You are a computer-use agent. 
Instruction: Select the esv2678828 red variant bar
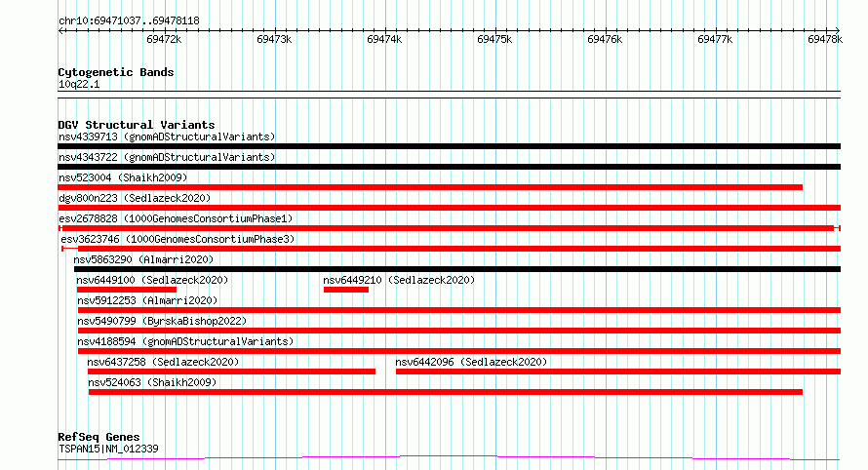point(449,228)
